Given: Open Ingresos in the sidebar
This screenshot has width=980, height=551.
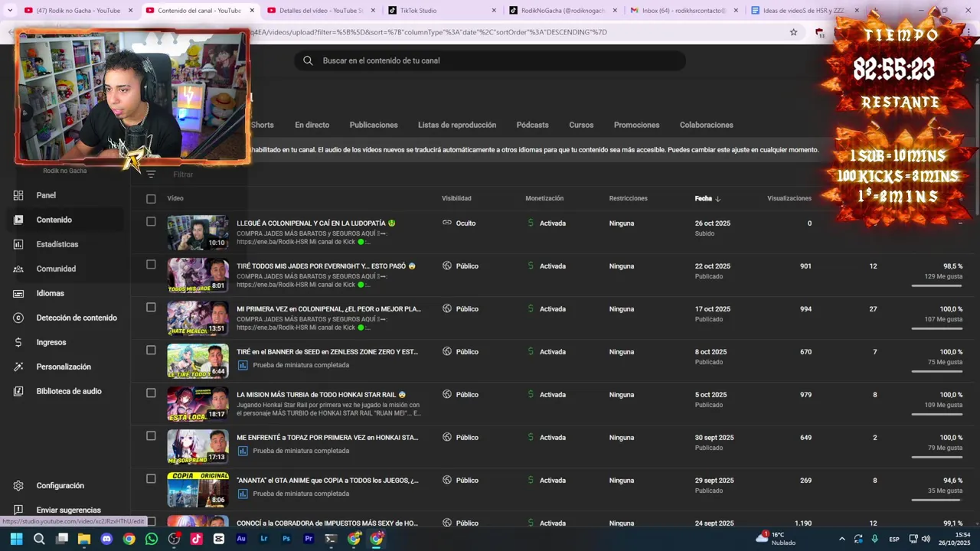Looking at the screenshot, I should point(51,342).
